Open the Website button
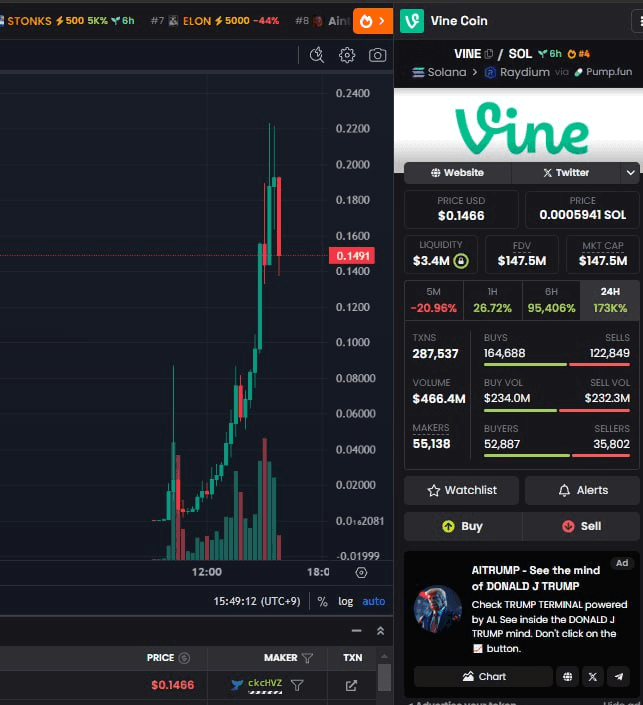Image resolution: width=643 pixels, height=705 pixels. 457,173
